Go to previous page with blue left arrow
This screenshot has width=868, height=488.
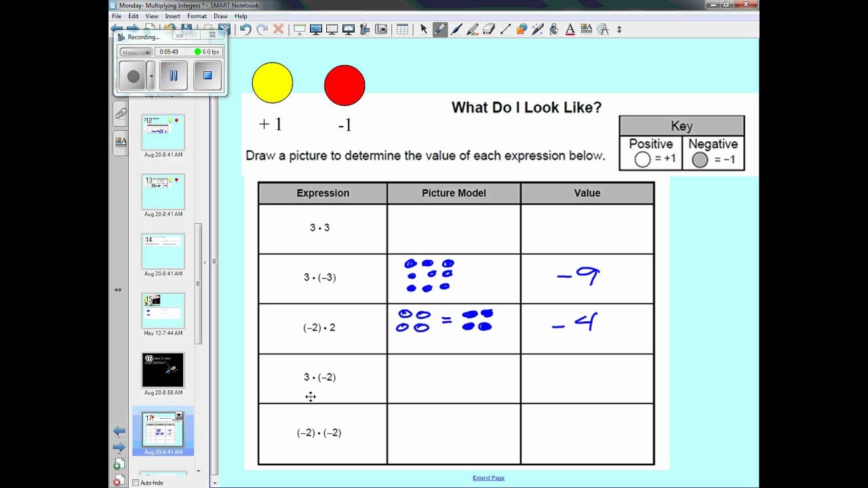point(119,431)
